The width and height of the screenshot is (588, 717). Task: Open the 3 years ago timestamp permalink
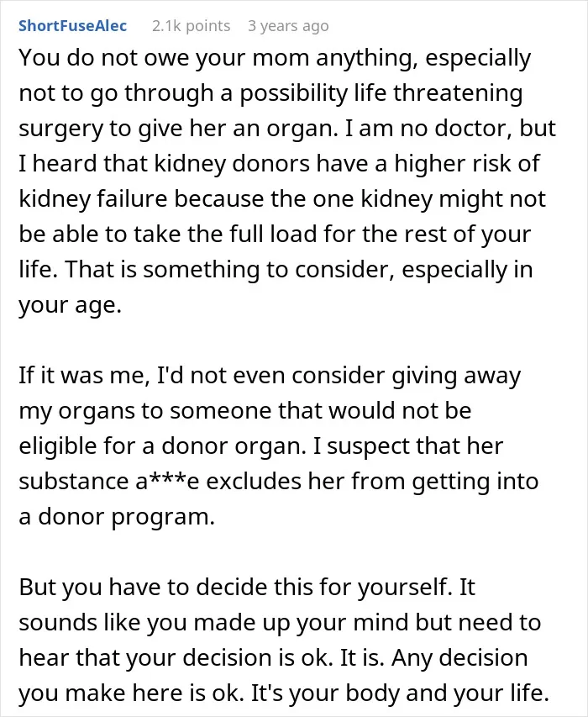click(x=288, y=27)
